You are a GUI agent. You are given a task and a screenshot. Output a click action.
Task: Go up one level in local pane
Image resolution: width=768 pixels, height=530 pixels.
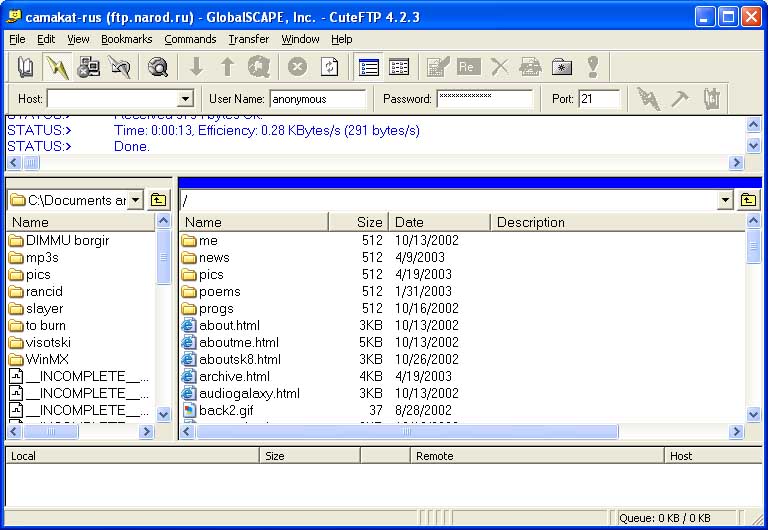158,200
